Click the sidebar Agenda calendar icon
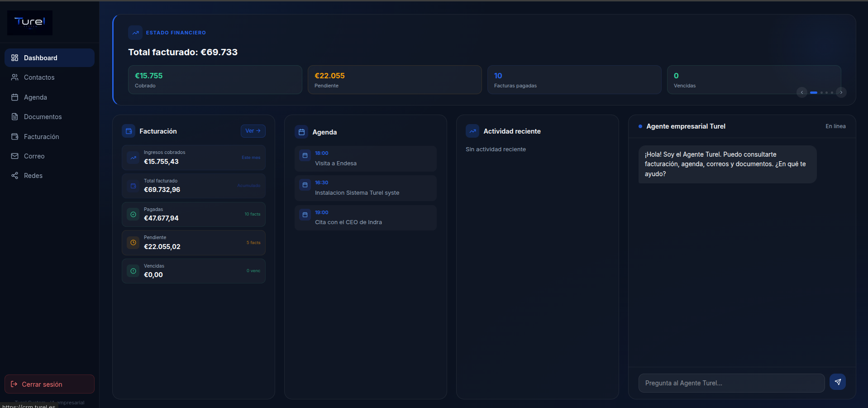The width and height of the screenshot is (868, 408). [x=15, y=97]
